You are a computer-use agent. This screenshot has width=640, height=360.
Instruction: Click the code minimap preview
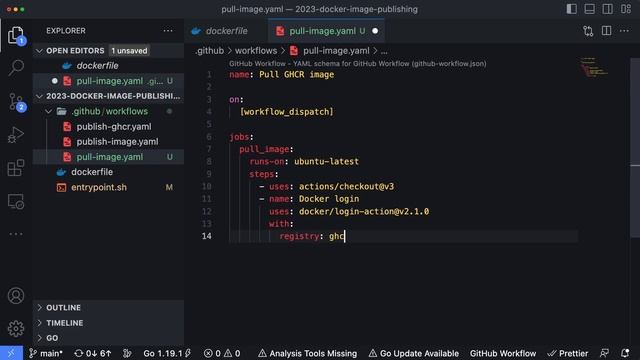click(594, 67)
